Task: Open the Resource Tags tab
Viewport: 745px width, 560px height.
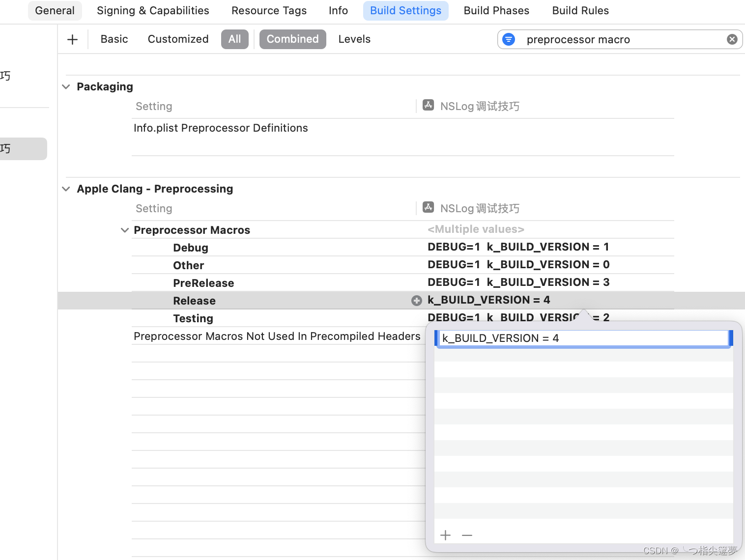Action: pyautogui.click(x=269, y=11)
